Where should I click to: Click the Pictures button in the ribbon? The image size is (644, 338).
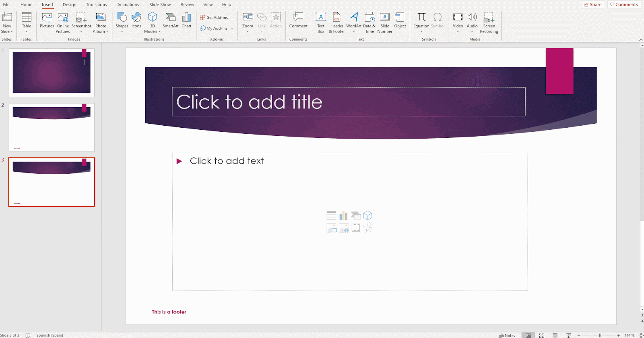point(47,21)
